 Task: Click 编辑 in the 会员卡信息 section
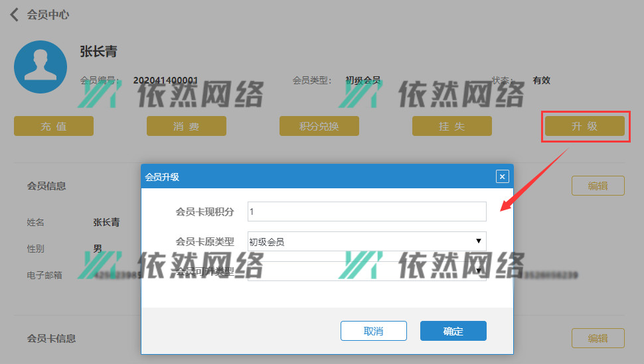point(598,338)
